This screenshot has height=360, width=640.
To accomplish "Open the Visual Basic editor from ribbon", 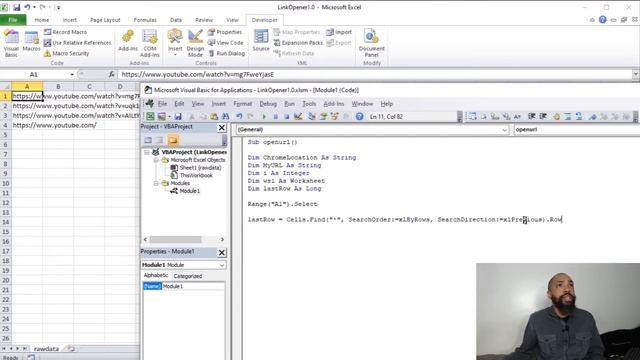I will [x=11, y=43].
